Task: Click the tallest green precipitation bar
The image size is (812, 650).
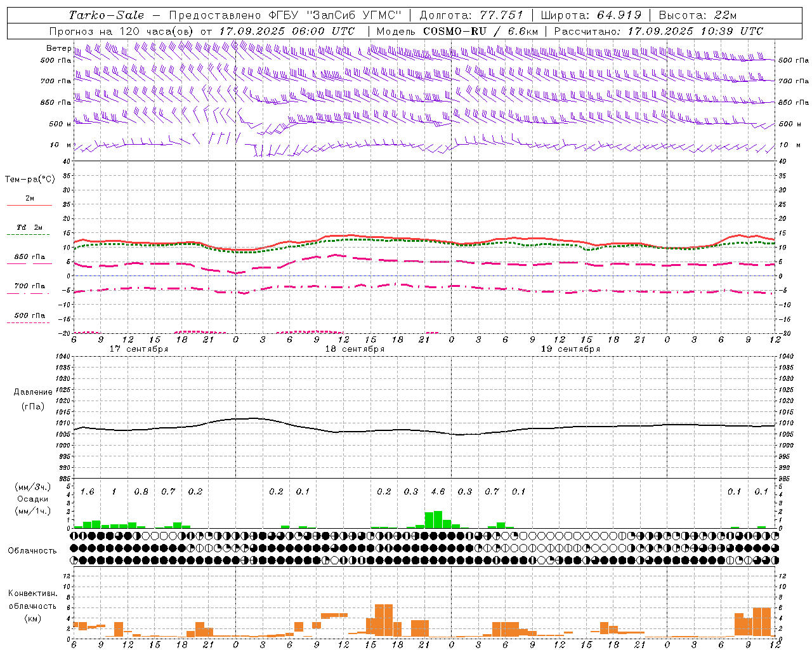Action: click(438, 519)
